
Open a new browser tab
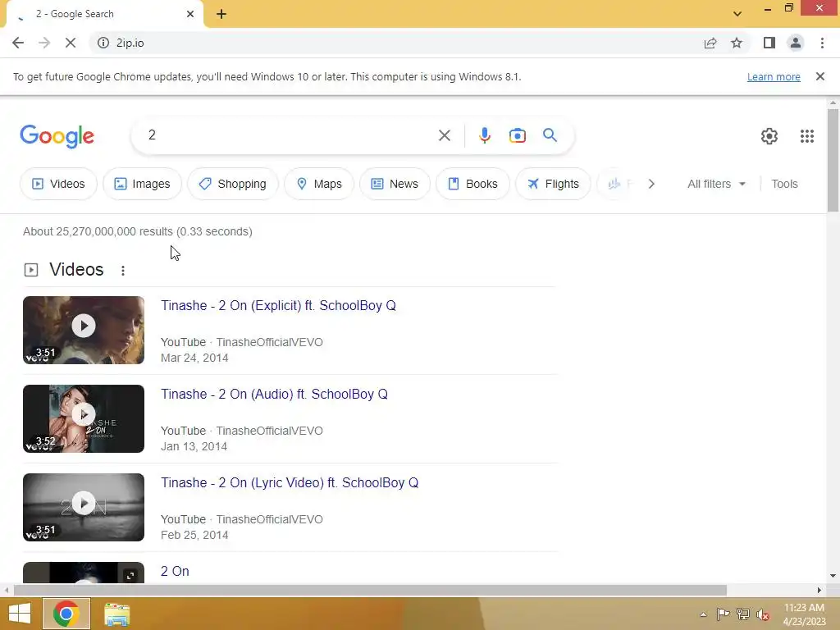[x=221, y=14]
